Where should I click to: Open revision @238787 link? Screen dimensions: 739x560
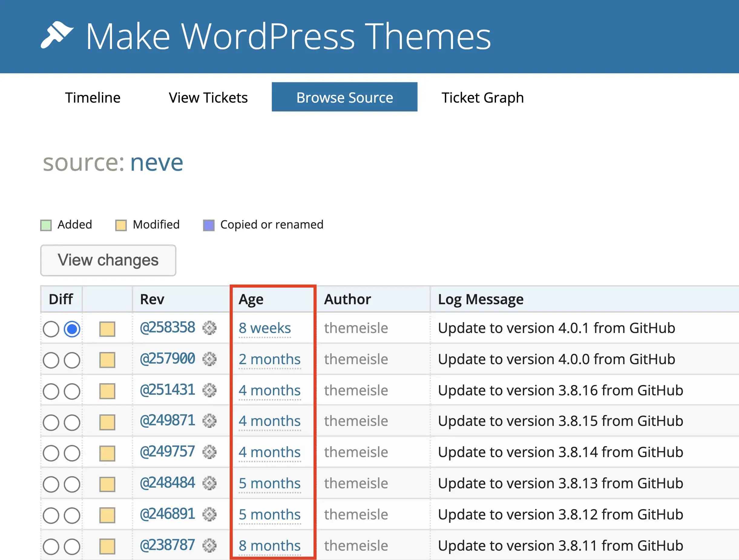[167, 545]
